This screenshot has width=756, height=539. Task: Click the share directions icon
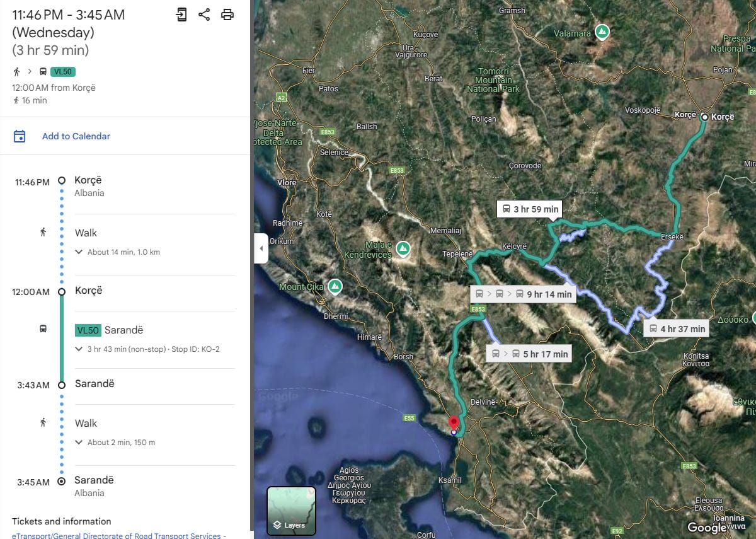[x=204, y=14]
